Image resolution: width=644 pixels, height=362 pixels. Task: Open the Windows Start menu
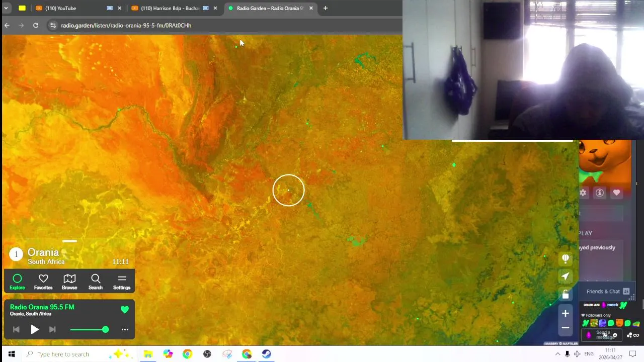pos(12,354)
